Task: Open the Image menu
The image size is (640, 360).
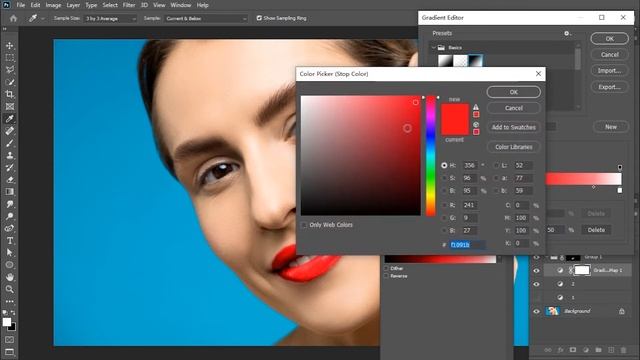Action: 53,5
